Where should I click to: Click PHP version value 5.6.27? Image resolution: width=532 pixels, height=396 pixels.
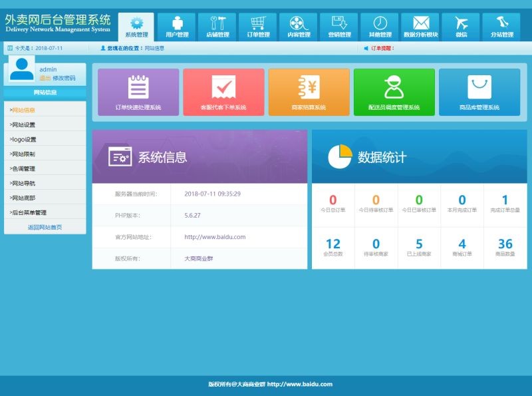192,216
